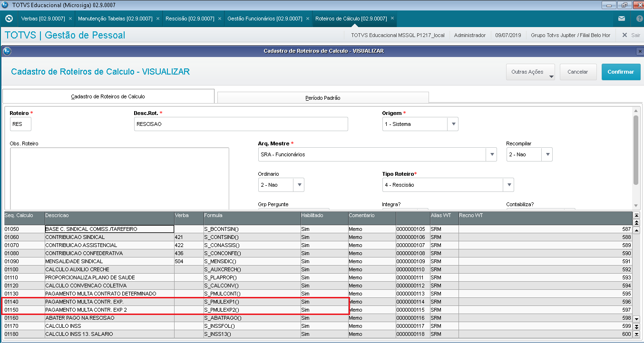Jump to last grid row arrow icon
This screenshot has height=343, width=644.
(637, 334)
